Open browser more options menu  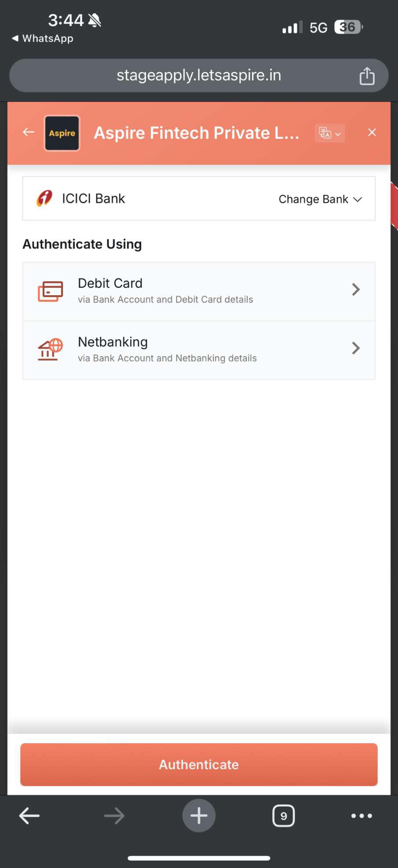[x=361, y=816]
